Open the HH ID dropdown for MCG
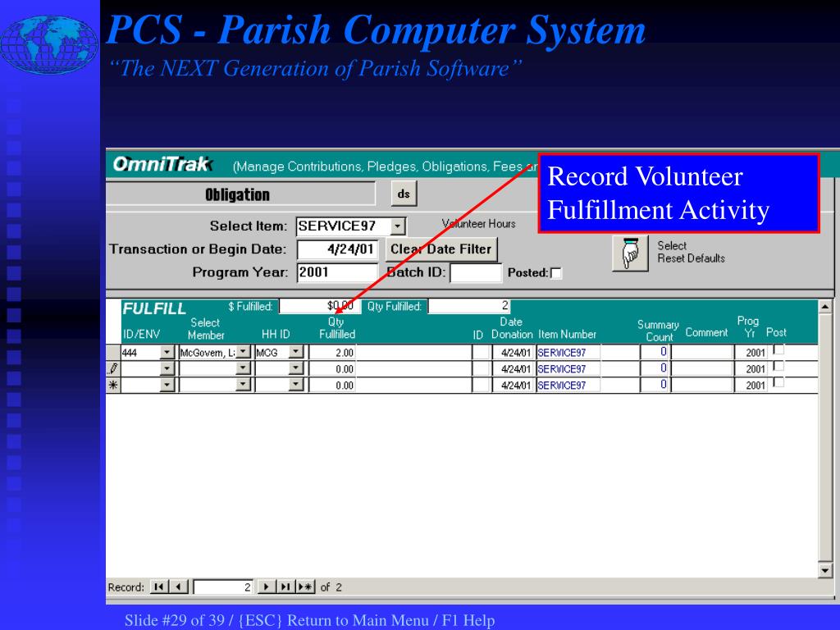Screen dimensions: 840x630 pos(296,352)
